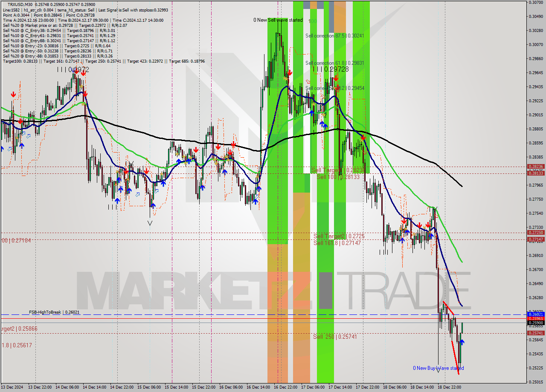Click the '18 Dec 22:00' time axis label
This screenshot has height=392, width=546.
tap(449, 387)
